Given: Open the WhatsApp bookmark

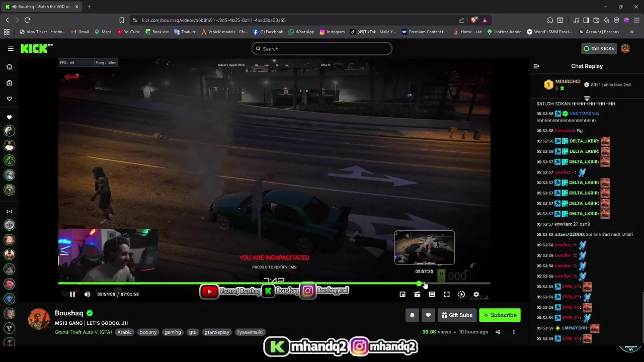Looking at the screenshot, I should [301, 32].
